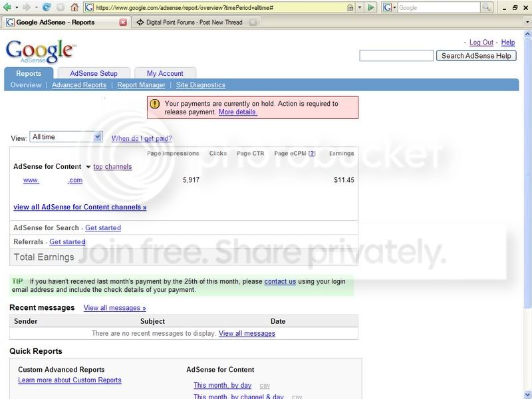Image resolution: width=532 pixels, height=399 pixels.
Task: Open Advanced Reports link
Action: pyautogui.click(x=79, y=85)
